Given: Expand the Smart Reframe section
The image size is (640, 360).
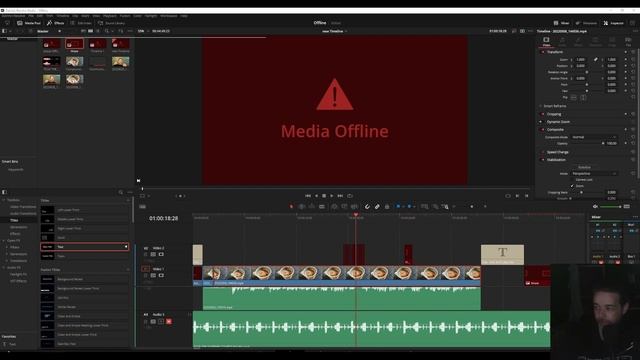Looking at the screenshot, I should click(x=554, y=106).
